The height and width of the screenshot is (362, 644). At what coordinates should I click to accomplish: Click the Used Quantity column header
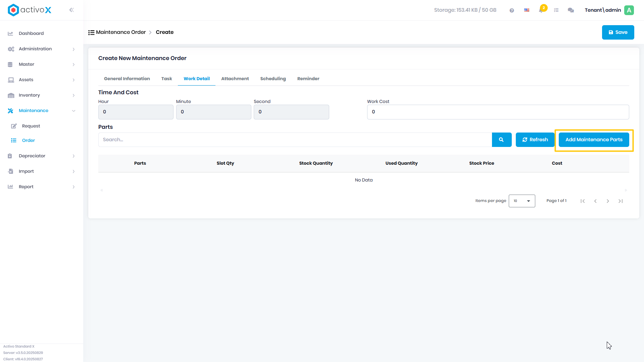click(401, 163)
